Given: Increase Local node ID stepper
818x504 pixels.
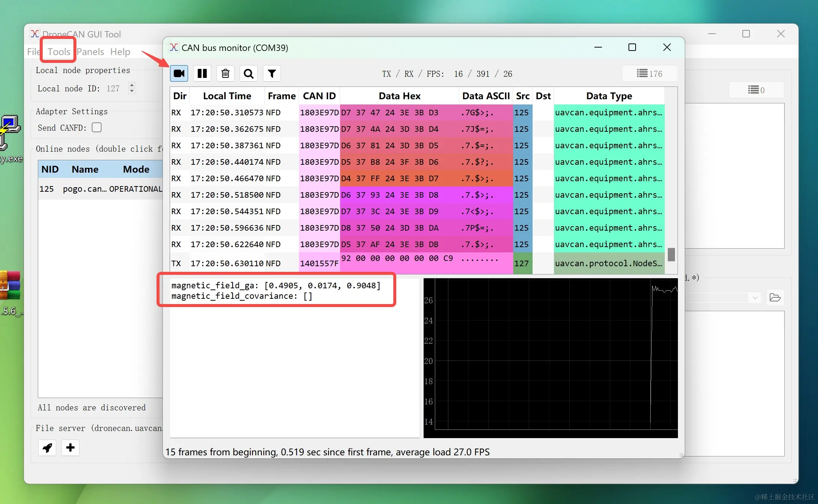Looking at the screenshot, I should point(132,85).
